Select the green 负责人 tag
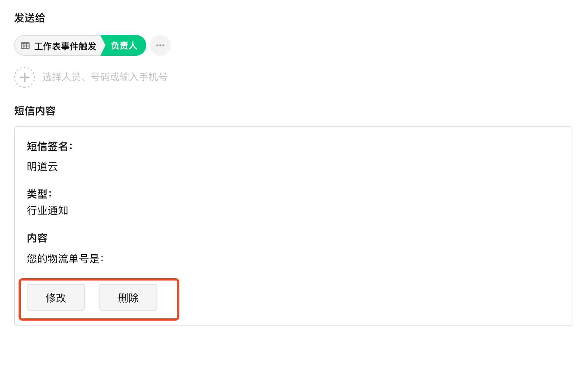 [124, 45]
